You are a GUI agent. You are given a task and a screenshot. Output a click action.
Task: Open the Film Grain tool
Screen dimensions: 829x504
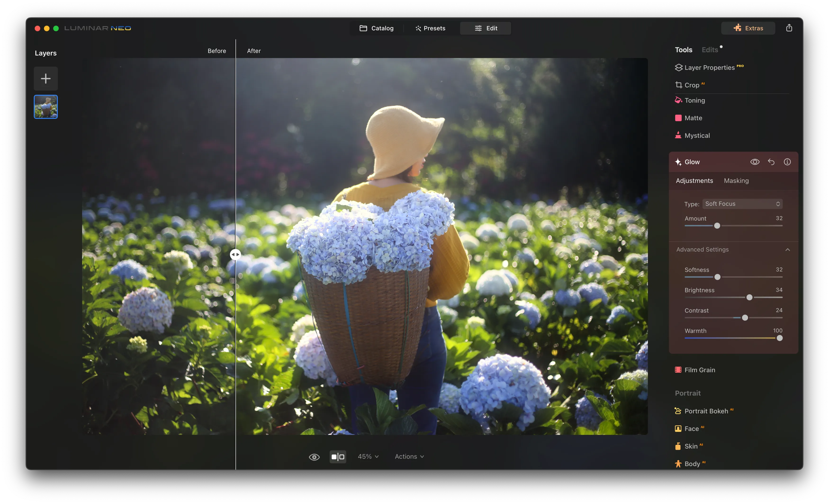[x=699, y=370]
